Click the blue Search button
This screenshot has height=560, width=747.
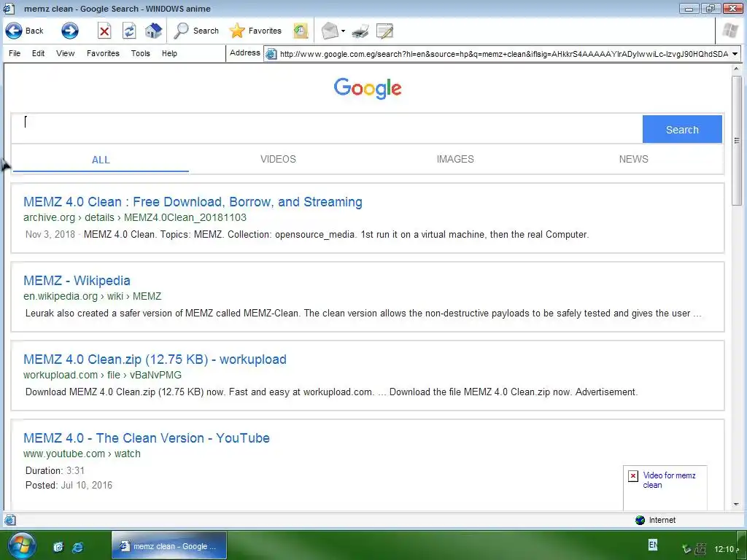point(682,129)
